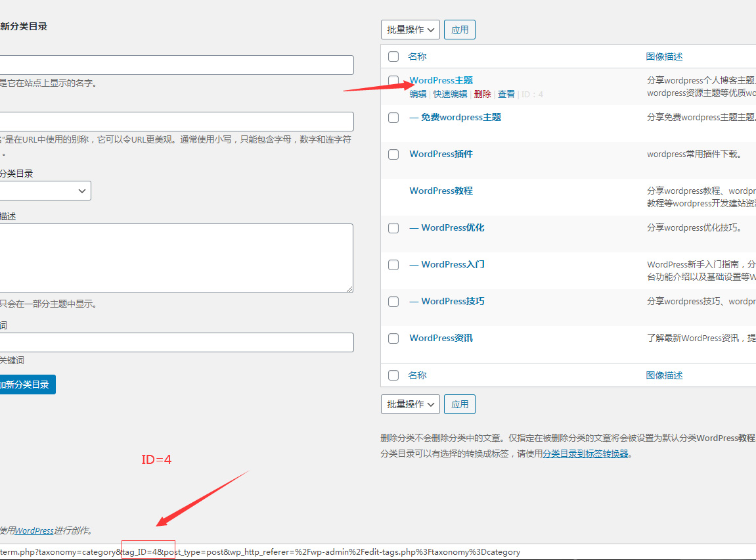Tick the WordPress插件 checkbox
This screenshot has height=560, width=756.
pyautogui.click(x=393, y=154)
